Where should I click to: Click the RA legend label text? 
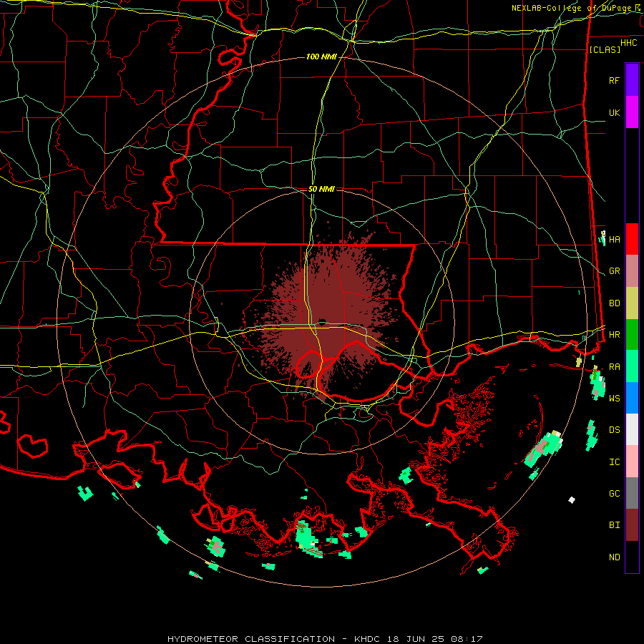614,366
